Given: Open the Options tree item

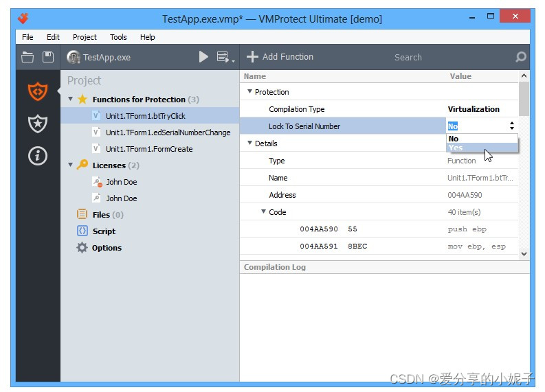Looking at the screenshot, I should point(107,248).
